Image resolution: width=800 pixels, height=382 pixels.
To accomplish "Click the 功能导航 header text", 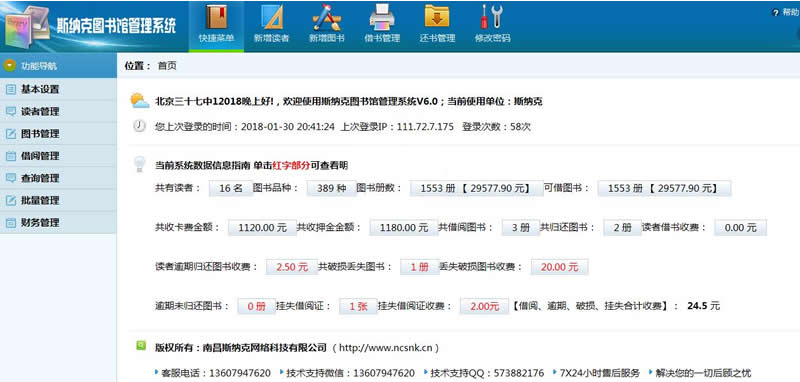I will coord(39,66).
